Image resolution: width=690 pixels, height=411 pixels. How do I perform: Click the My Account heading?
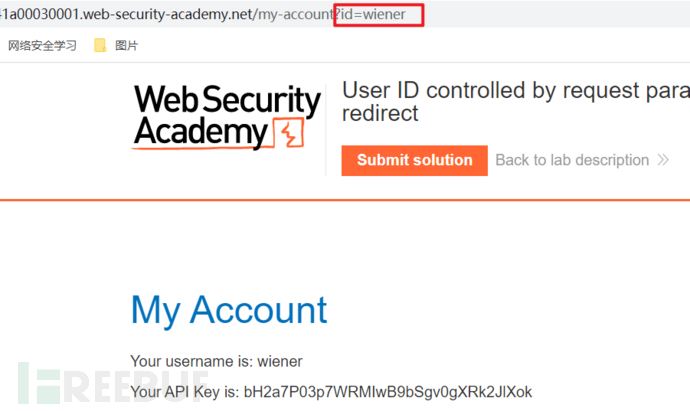coord(229,310)
